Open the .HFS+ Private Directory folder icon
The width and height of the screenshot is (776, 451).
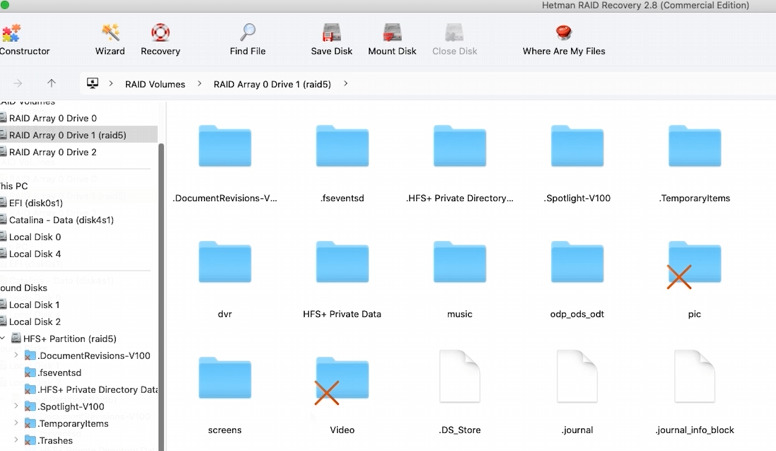point(460,146)
